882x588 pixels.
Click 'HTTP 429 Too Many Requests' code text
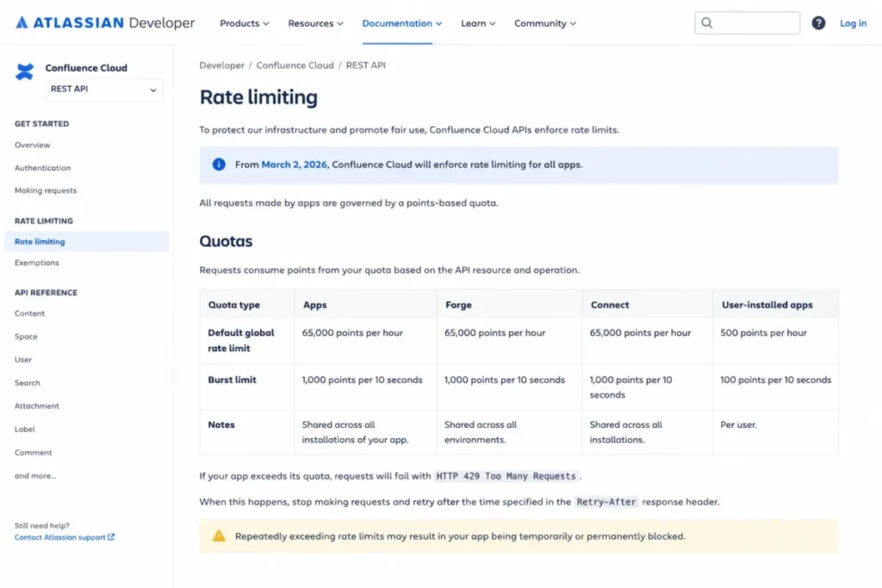click(506, 476)
